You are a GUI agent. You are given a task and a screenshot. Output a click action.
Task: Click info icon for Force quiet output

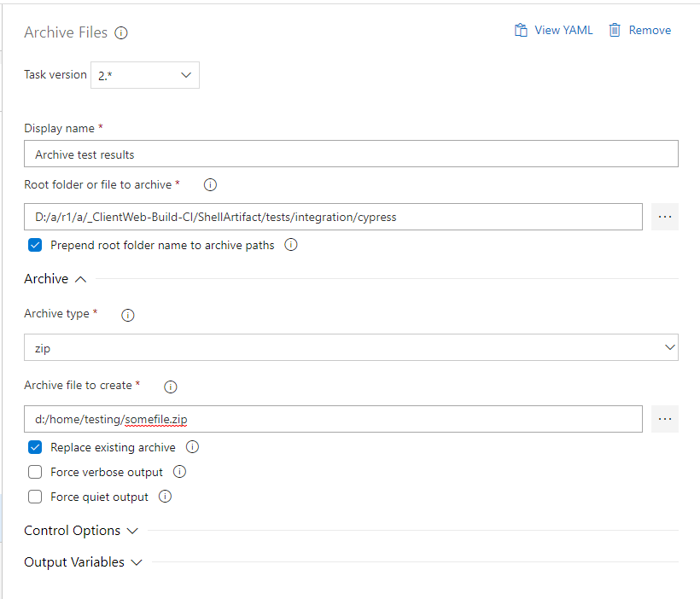pos(165,497)
